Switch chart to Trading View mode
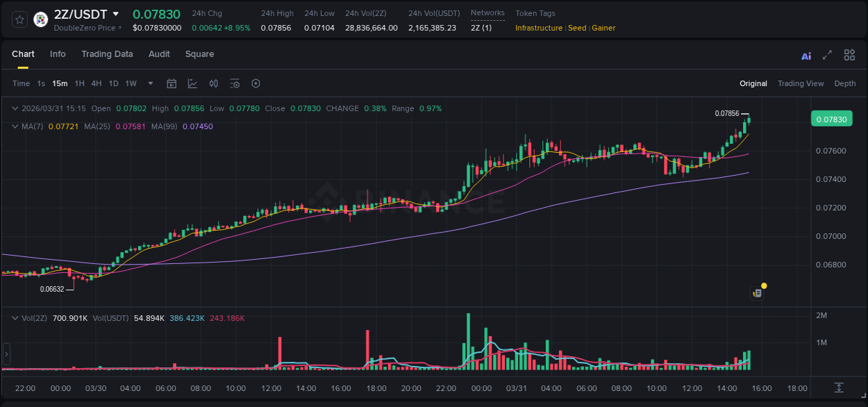The width and height of the screenshot is (868, 407). 801,83
